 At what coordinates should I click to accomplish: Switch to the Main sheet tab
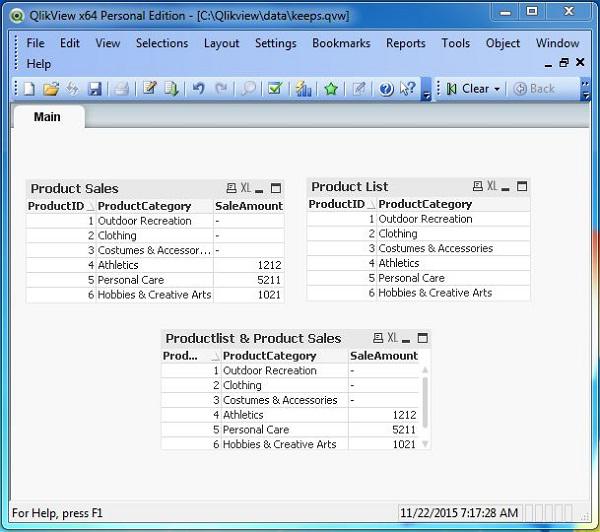pos(47,116)
